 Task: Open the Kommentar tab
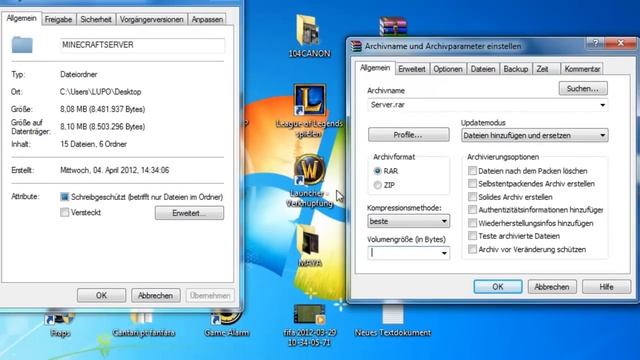[582, 69]
